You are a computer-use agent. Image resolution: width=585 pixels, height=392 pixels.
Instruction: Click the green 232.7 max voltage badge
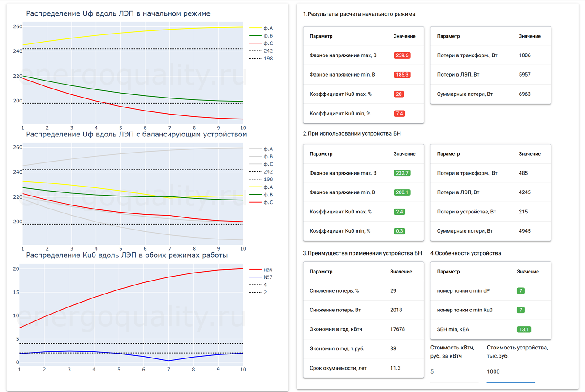tap(402, 173)
